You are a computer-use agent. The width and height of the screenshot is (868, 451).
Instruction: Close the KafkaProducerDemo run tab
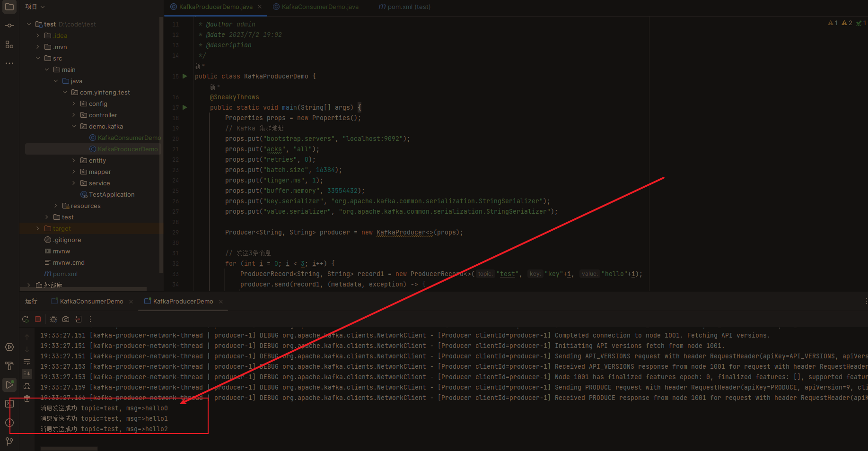click(x=221, y=301)
